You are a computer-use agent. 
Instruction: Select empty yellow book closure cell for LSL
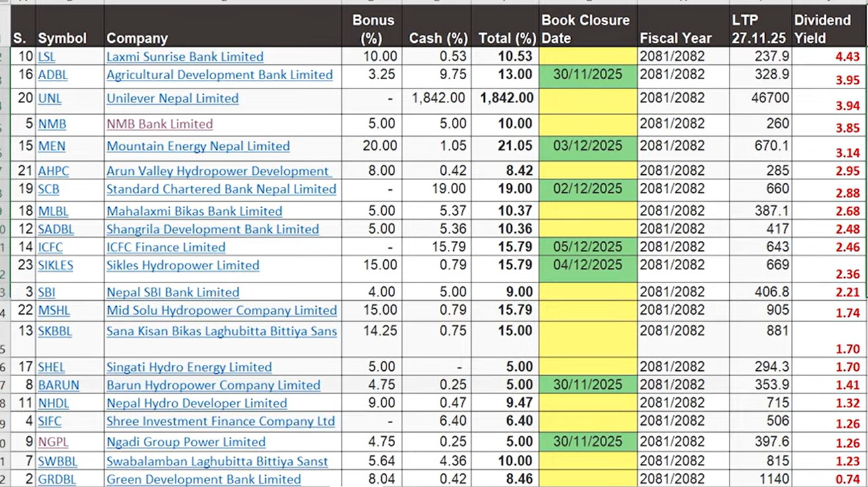coord(588,57)
